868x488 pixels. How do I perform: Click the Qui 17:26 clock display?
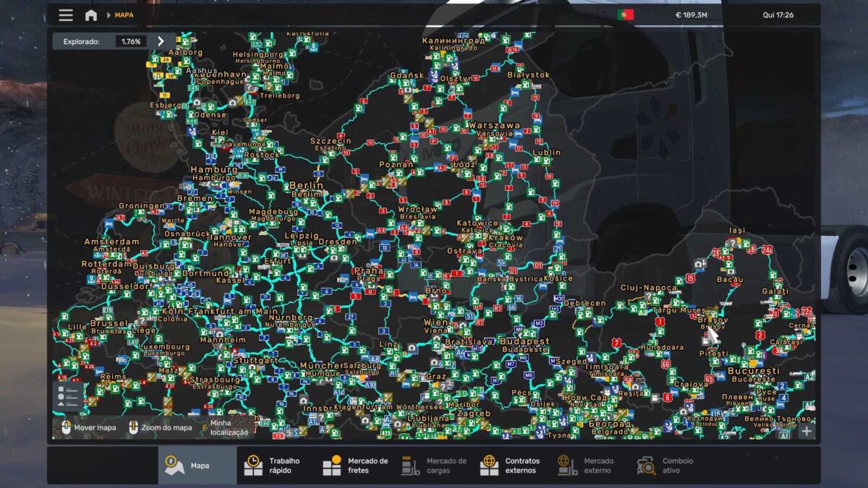(x=778, y=15)
